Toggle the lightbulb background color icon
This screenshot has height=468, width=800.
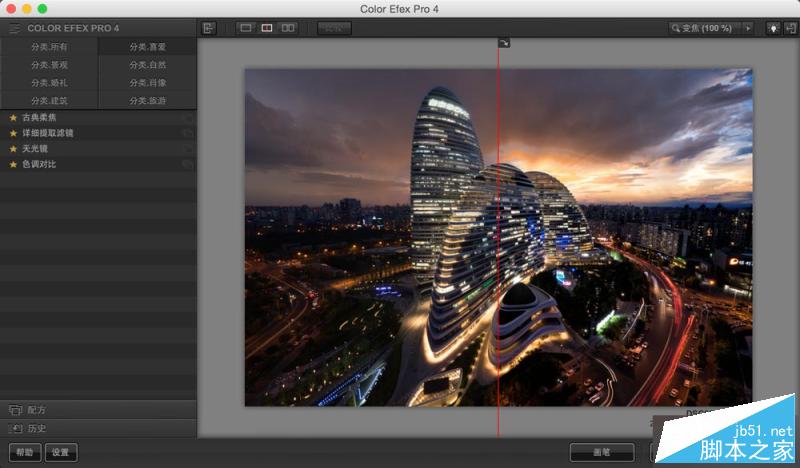(x=773, y=28)
